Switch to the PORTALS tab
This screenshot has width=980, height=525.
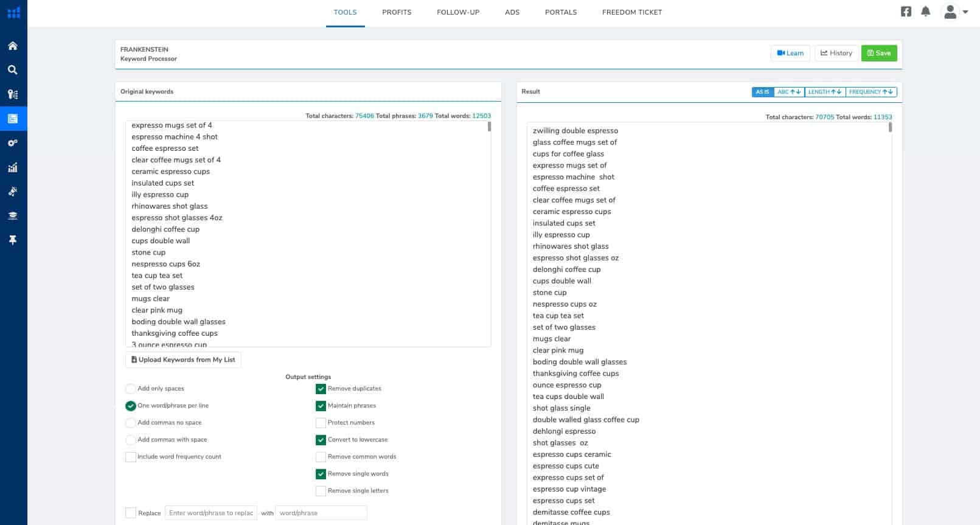click(x=561, y=12)
